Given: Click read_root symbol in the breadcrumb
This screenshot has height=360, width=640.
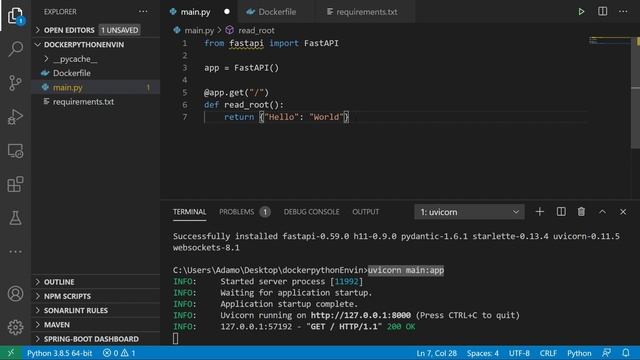Looking at the screenshot, I should (x=256, y=30).
